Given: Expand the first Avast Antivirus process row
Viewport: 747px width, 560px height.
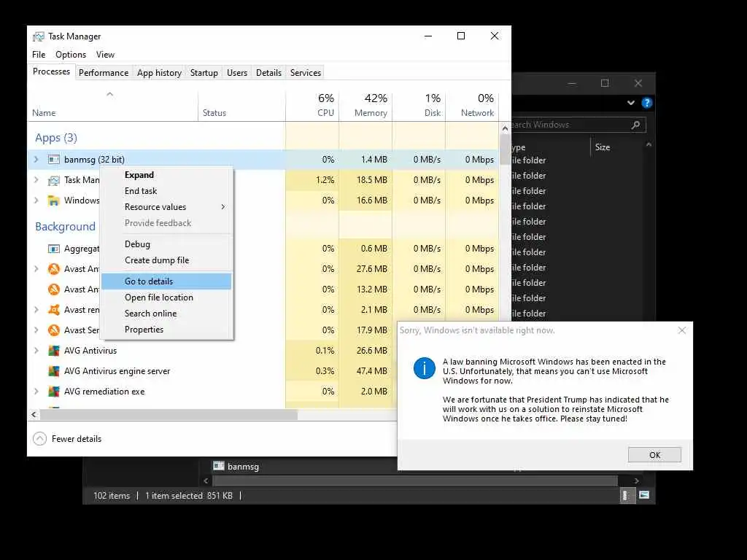Looking at the screenshot, I should coord(36,269).
